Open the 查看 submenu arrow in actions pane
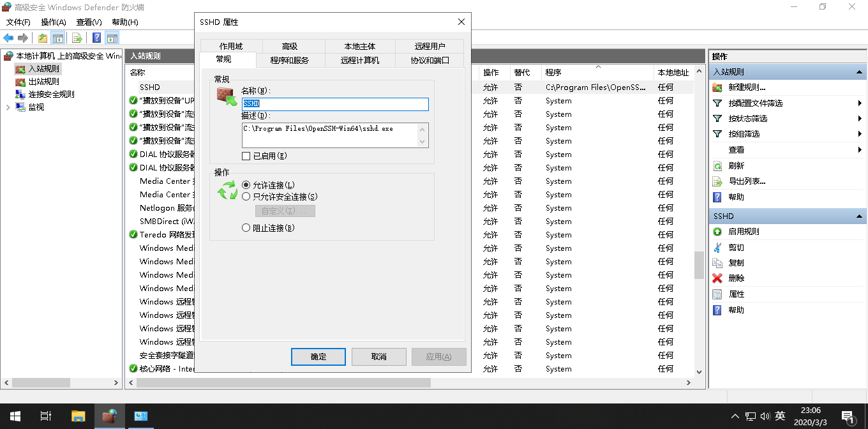The height and width of the screenshot is (429, 868). (x=860, y=150)
